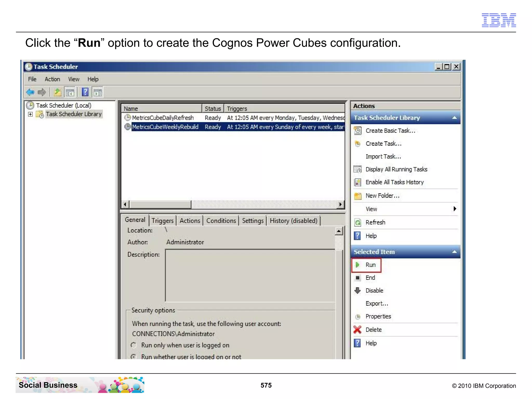Screen dimensions: 532x399
Task: Click the Enable All Tasks History icon
Action: click(x=358, y=182)
